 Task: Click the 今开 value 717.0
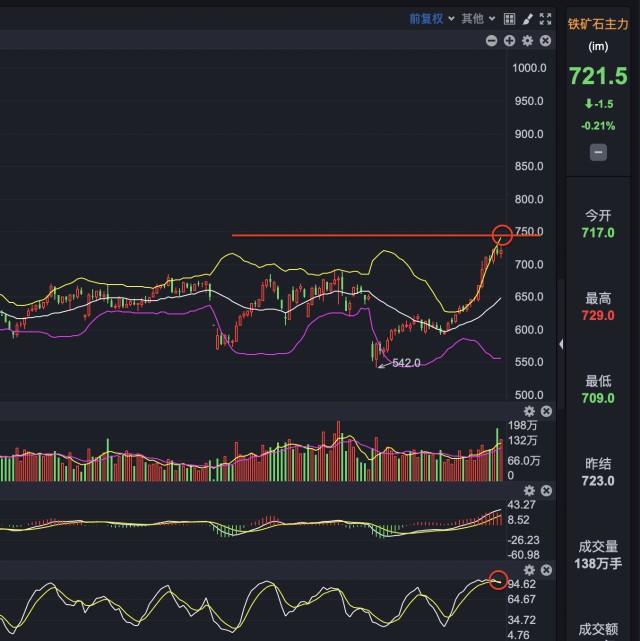click(x=598, y=233)
